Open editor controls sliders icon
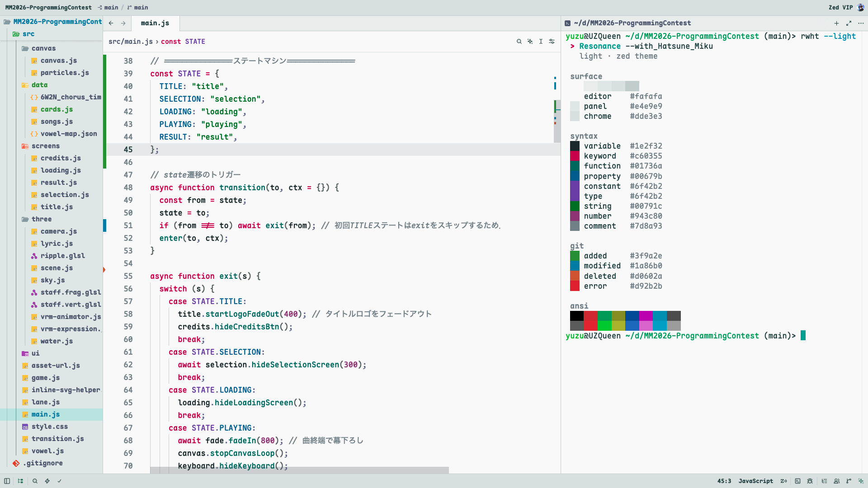 pos(552,42)
